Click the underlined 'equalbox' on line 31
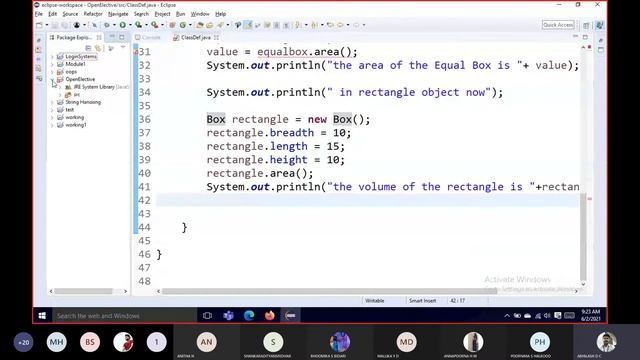 click(x=282, y=52)
